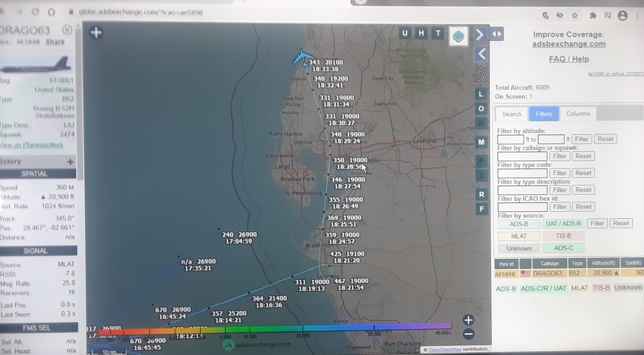Click Reset button for type code

click(583, 173)
